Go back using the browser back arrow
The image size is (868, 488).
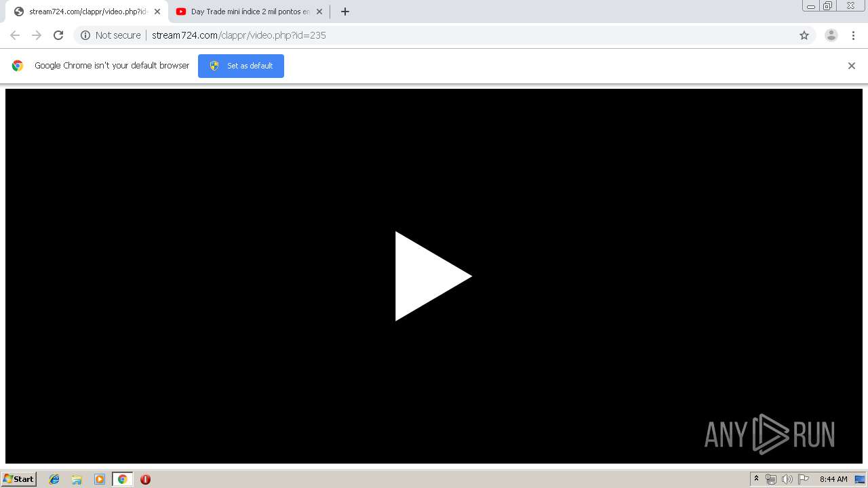click(15, 35)
